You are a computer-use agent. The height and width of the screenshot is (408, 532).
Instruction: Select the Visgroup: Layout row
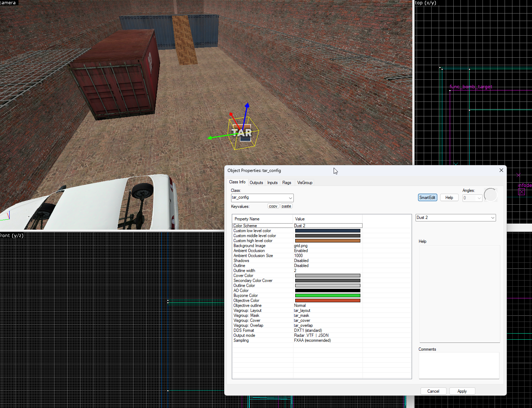point(297,310)
